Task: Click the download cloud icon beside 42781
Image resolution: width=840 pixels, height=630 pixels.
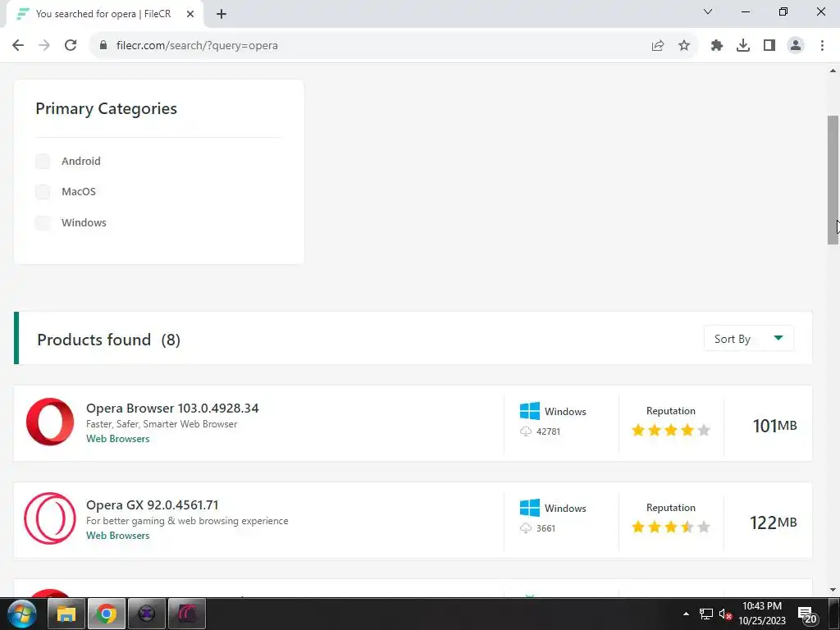Action: tap(526, 431)
